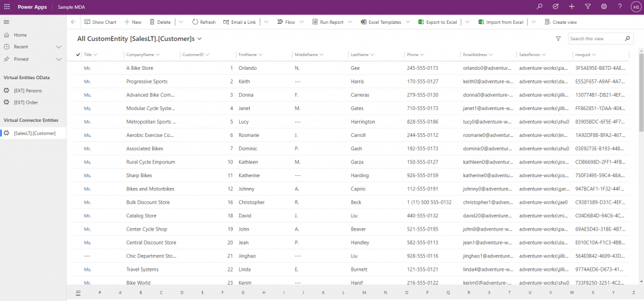Image resolution: width=644 pixels, height=301 pixels.
Task: Open the Ms. link for Sharp Bikes
Action: click(87, 175)
